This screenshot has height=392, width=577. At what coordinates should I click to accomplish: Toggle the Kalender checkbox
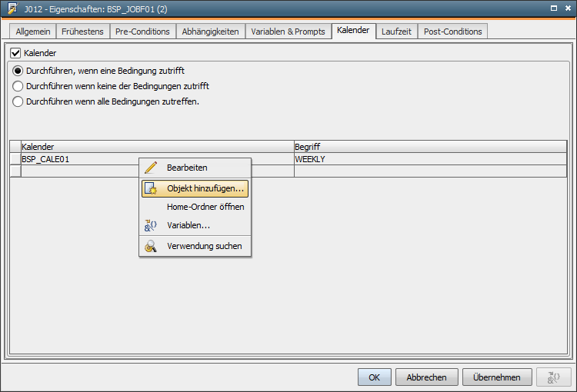(15, 54)
